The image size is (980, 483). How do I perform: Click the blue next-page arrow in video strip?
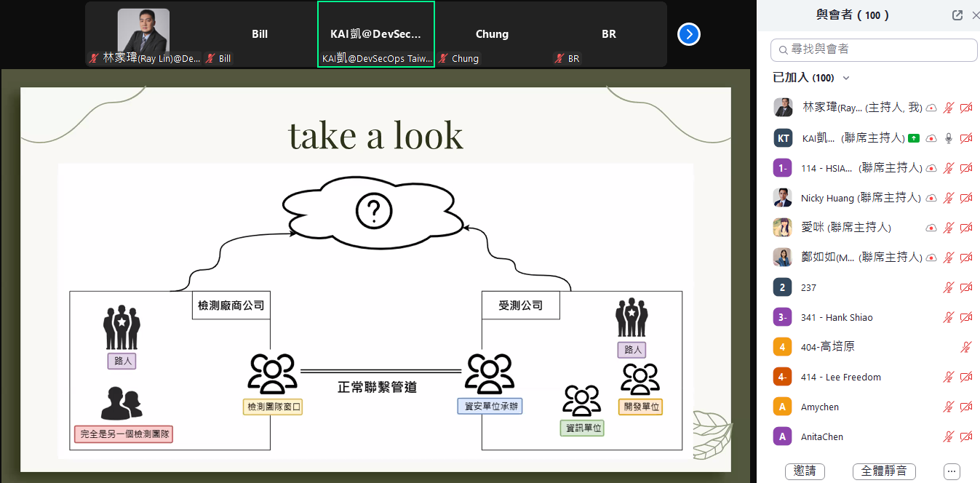(x=688, y=34)
